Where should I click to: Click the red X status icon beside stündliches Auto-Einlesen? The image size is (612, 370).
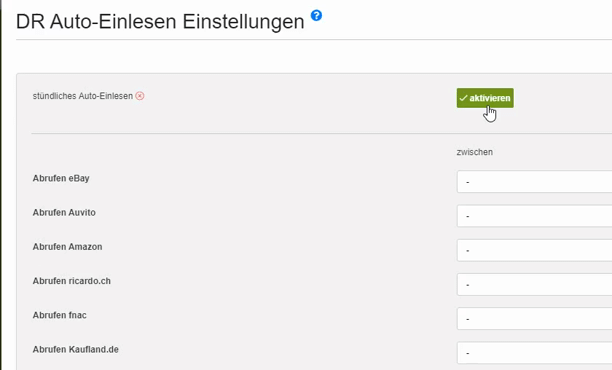140,96
